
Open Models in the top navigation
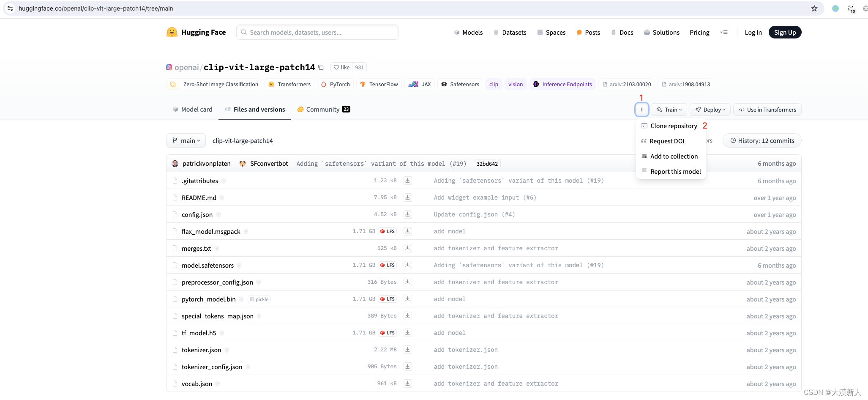(468, 33)
